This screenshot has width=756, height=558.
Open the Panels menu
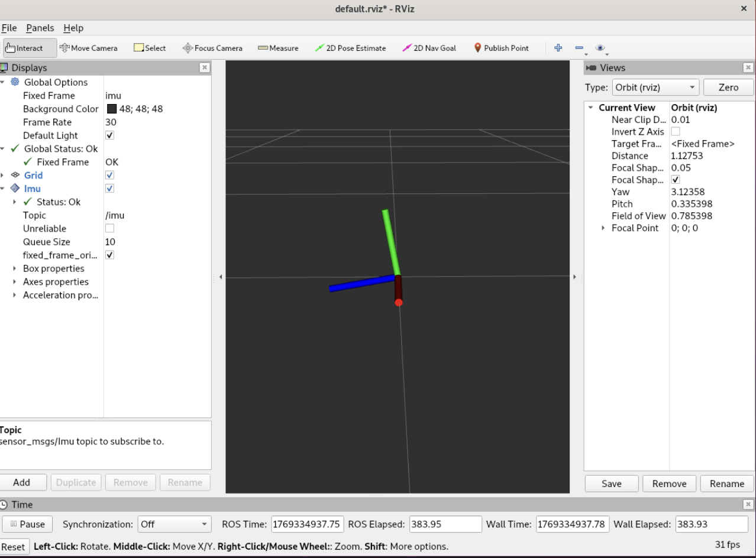[40, 28]
